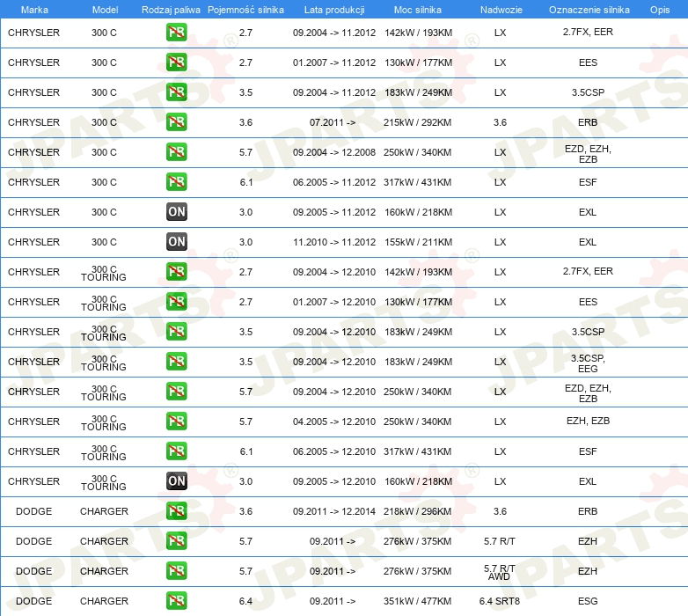688x616 pixels.
Task: Click the Lata produkcji column header
Action: (333, 10)
